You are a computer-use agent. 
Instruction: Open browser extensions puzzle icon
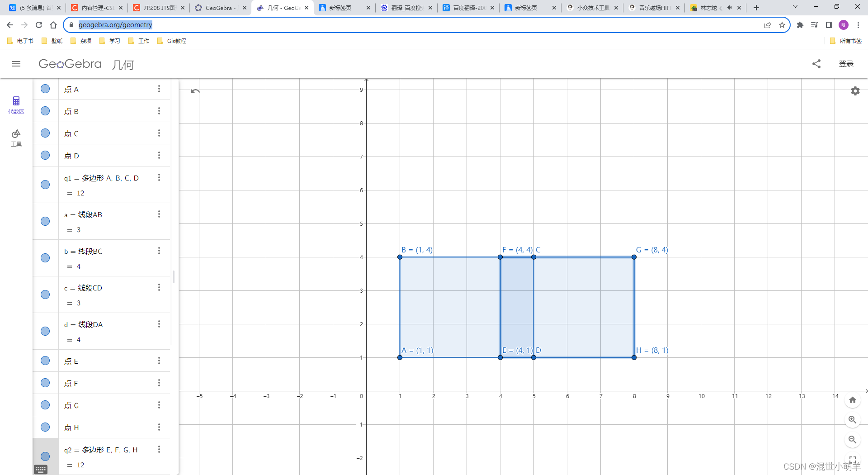point(800,25)
